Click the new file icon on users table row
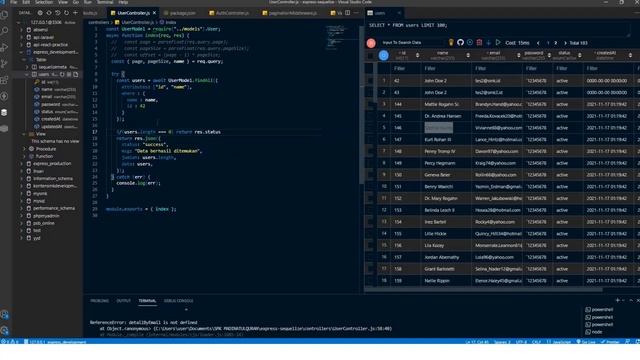 tap(76, 75)
